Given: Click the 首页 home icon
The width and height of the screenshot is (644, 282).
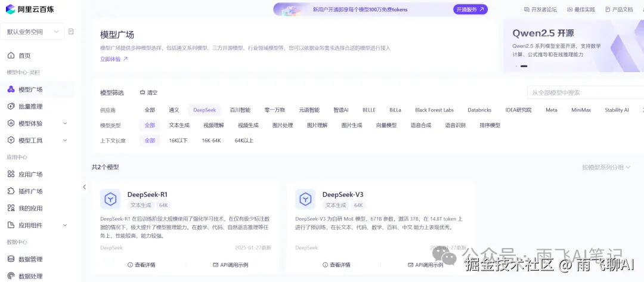Looking at the screenshot, I should point(11,56).
